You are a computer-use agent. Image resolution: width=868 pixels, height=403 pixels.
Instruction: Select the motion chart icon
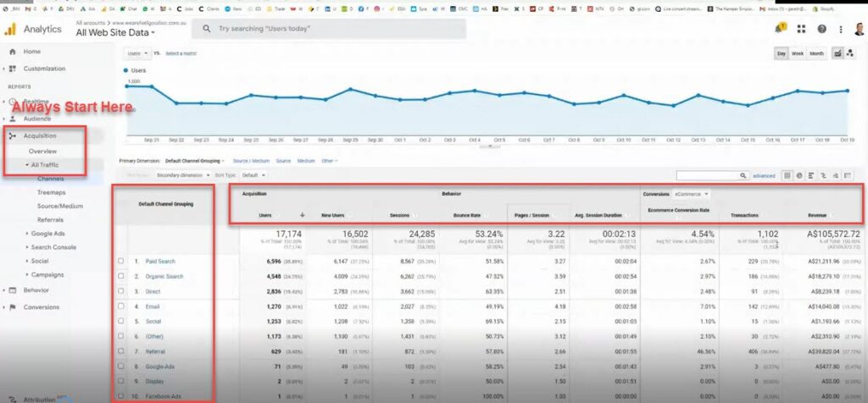tap(849, 53)
